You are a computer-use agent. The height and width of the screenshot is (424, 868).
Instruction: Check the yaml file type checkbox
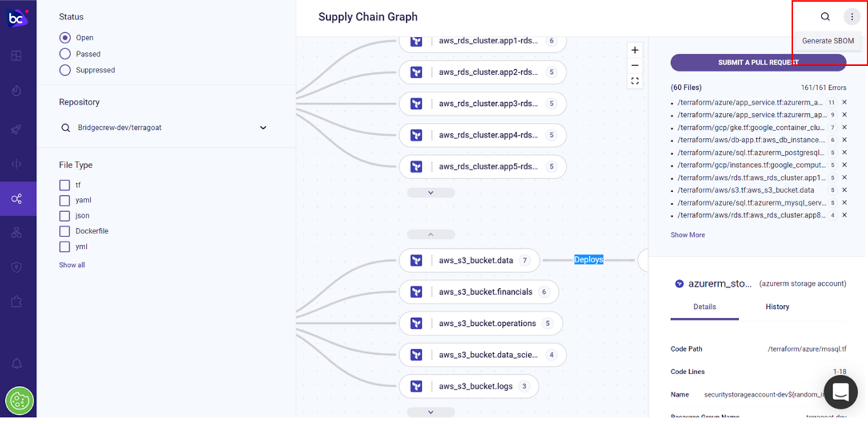[65, 200]
